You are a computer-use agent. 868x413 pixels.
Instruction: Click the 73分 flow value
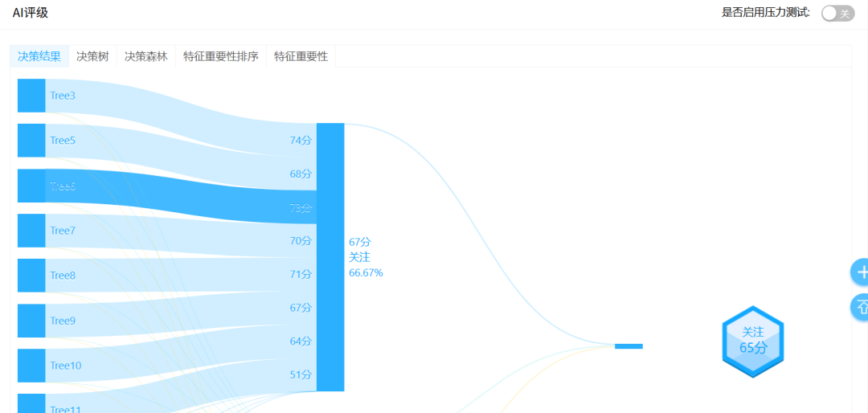point(301,207)
